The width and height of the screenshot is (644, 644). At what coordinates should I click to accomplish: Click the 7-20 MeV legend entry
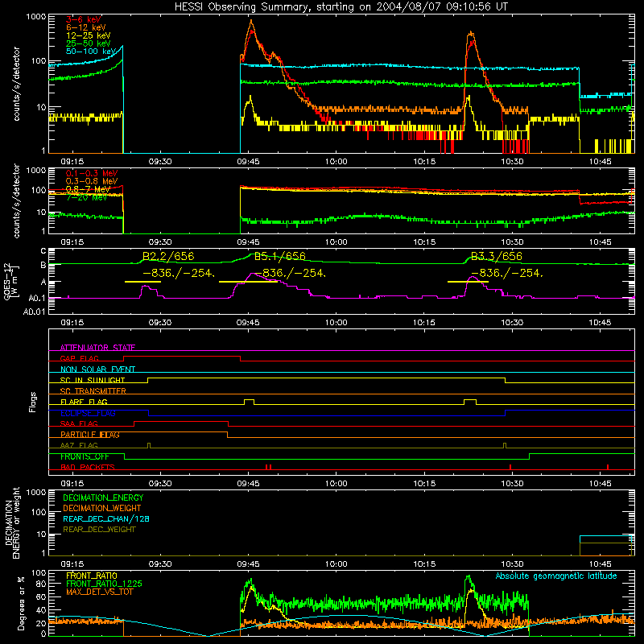(86, 197)
